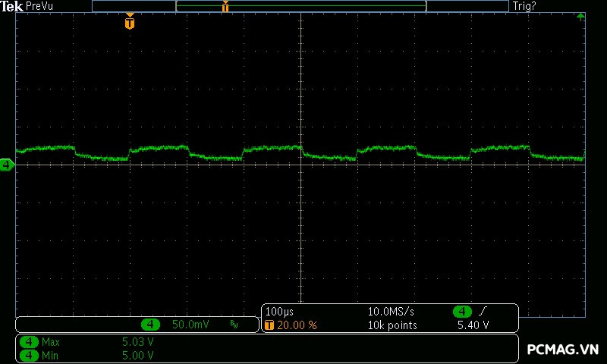The image size is (607, 364).
Task: Select the 50.0mV vertical scale readout
Action: 190,325
